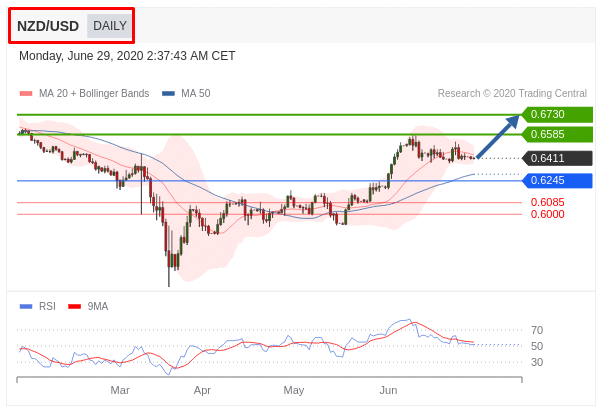Click the 0.6730 green resistance label
Image resolution: width=599 pixels, height=415 pixels.
pos(557,114)
